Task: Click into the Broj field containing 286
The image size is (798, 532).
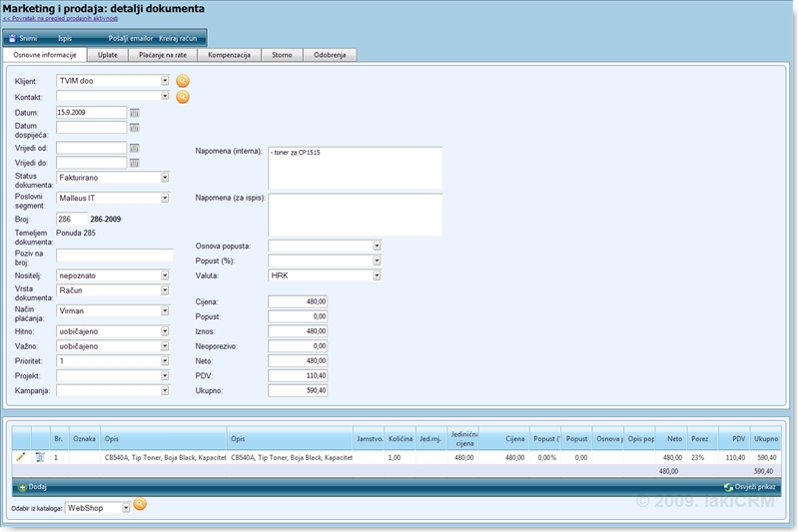Action: tap(71, 220)
